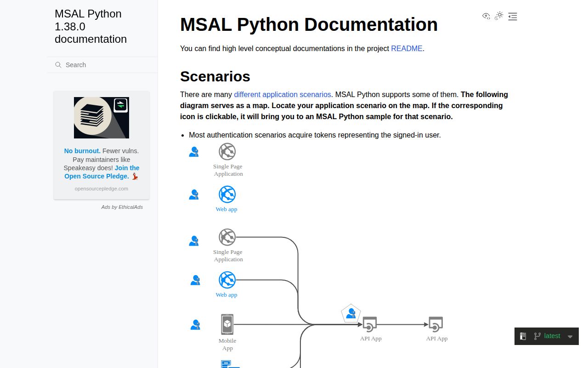The width and height of the screenshot is (588, 368).
Task: Click the user icon beside first Single Page Application
Action: coord(194,152)
